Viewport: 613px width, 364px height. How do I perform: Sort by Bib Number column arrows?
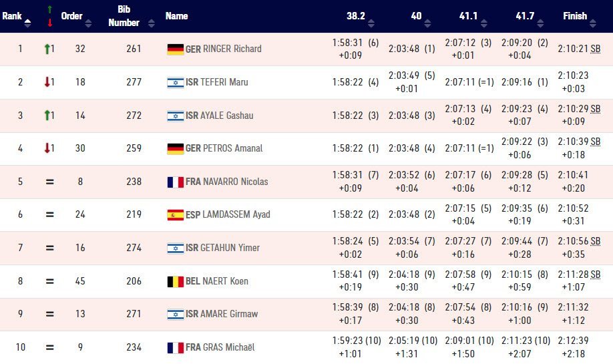pyautogui.click(x=152, y=23)
